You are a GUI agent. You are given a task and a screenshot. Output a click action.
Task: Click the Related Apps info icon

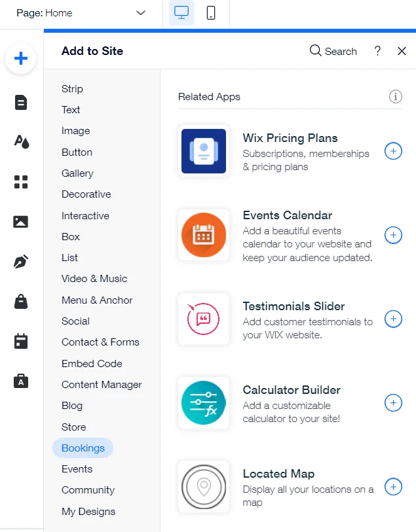pos(395,97)
